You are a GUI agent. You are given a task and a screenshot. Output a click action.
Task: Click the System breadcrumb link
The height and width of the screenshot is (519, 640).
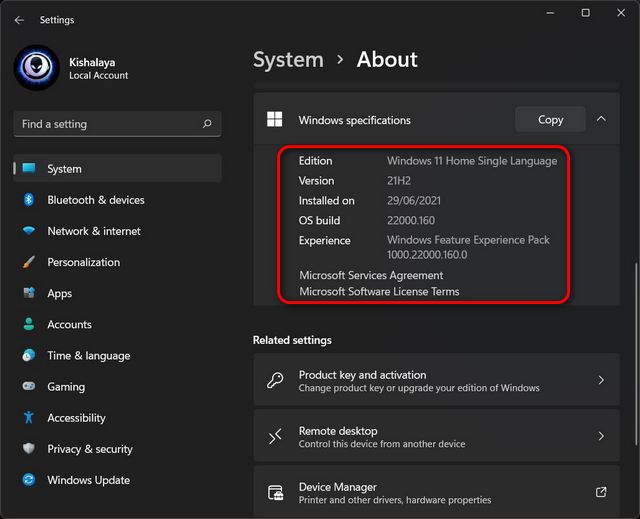[288, 60]
